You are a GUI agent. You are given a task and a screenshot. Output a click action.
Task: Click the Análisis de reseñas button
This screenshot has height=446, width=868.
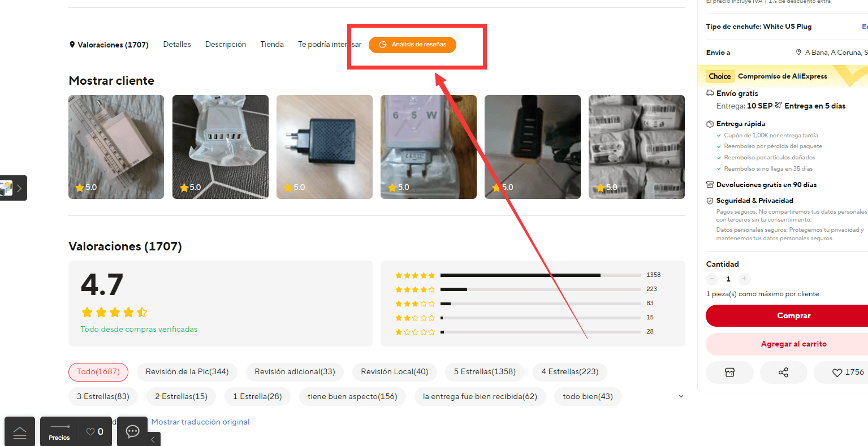[x=412, y=45]
